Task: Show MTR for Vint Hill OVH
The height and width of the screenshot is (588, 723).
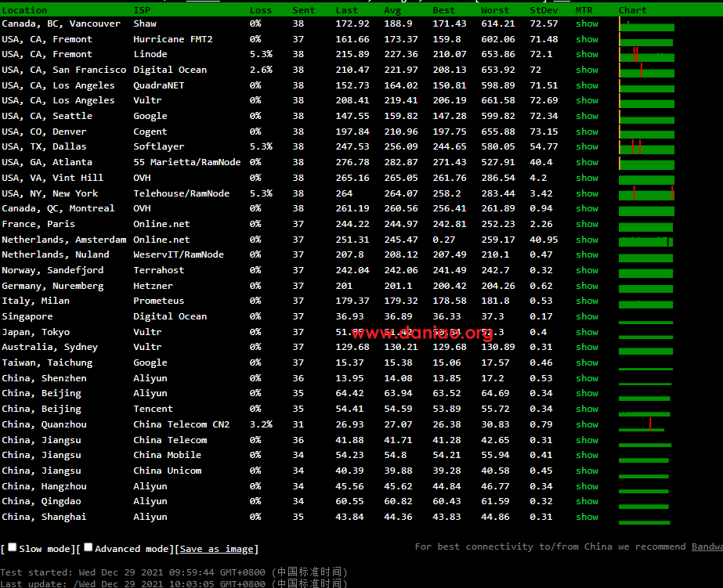Action: point(587,178)
